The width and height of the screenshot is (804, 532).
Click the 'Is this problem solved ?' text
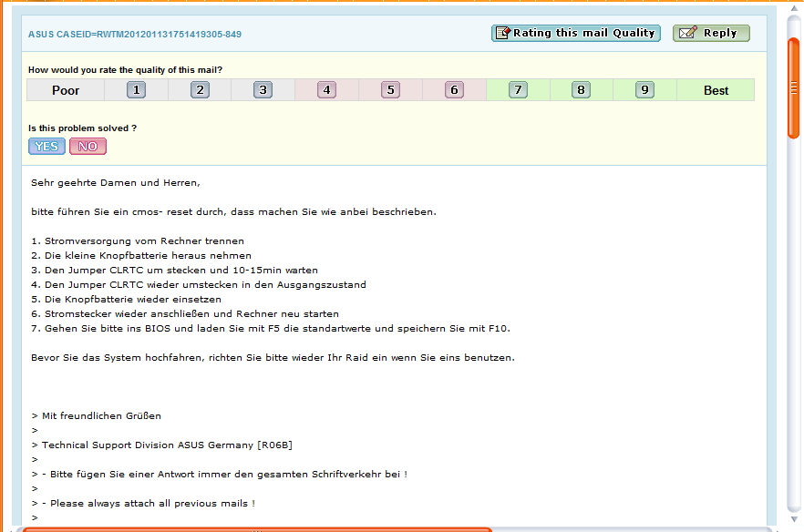click(x=82, y=128)
